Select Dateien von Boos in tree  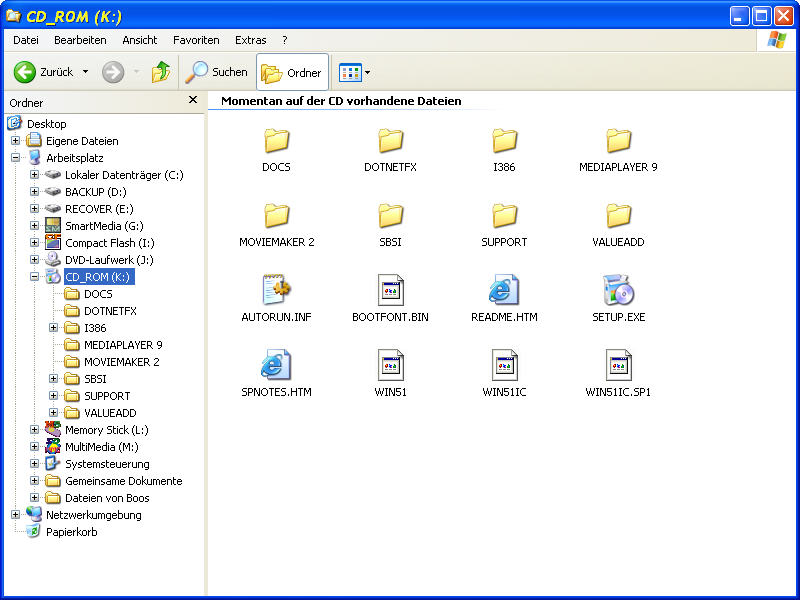coord(107,498)
